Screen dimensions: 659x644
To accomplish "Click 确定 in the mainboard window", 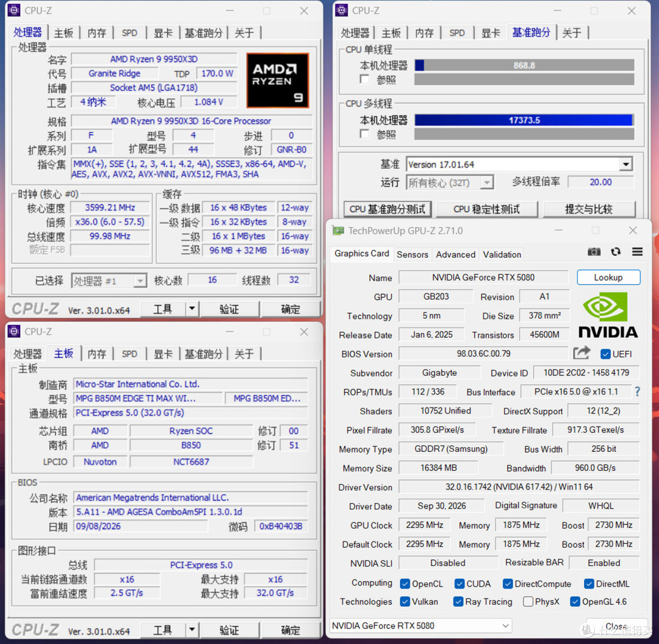I will 290,630.
